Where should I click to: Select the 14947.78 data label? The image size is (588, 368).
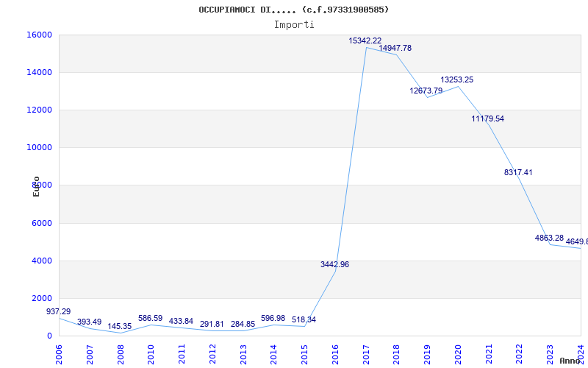coord(395,48)
